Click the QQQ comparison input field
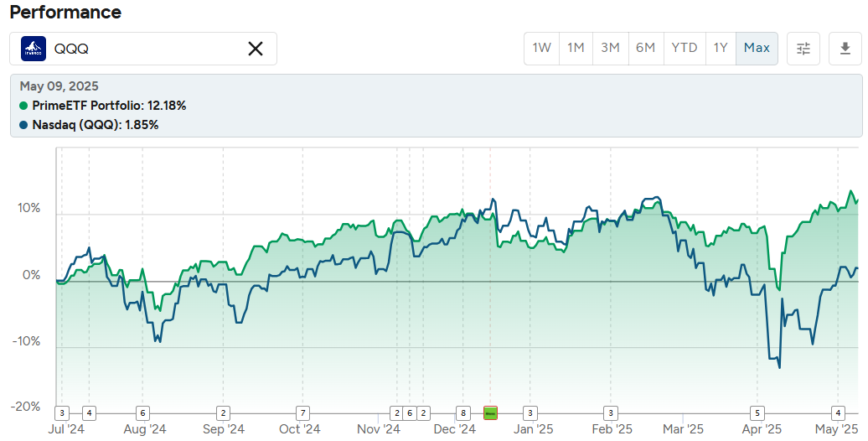Viewport: 868px width, 441px height. pyautogui.click(x=142, y=49)
